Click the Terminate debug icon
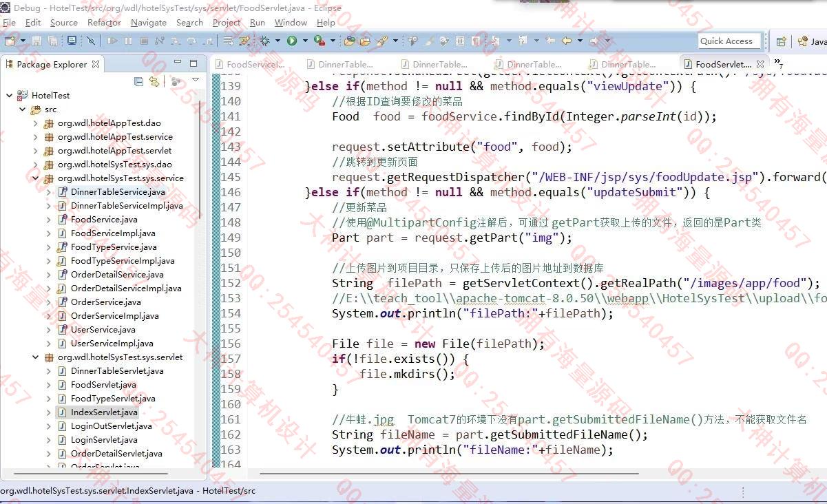The height and width of the screenshot is (504, 827). (144, 41)
